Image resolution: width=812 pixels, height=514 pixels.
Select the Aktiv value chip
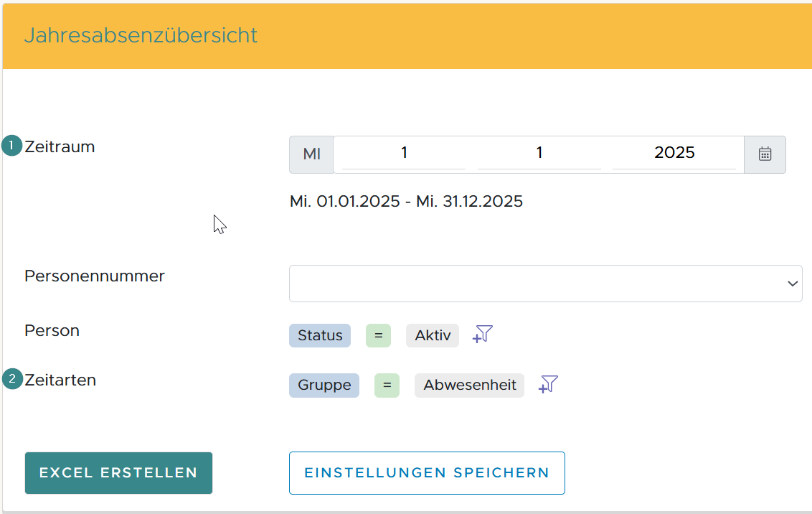tap(433, 335)
